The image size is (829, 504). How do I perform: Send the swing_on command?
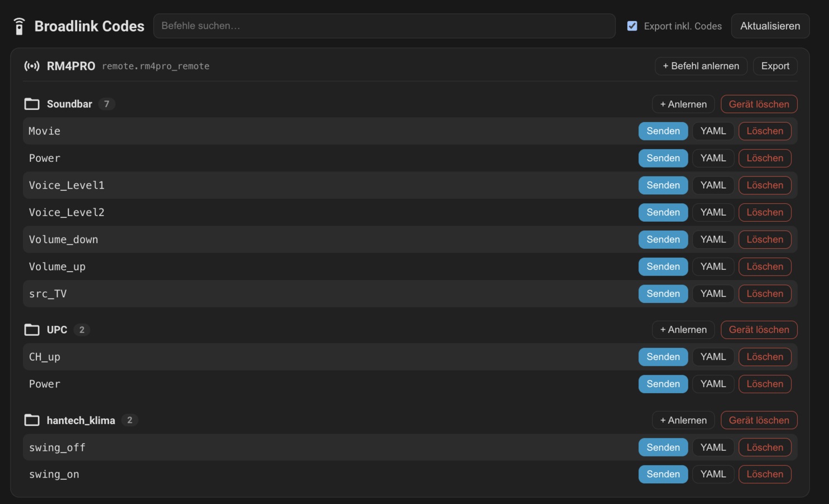point(663,474)
